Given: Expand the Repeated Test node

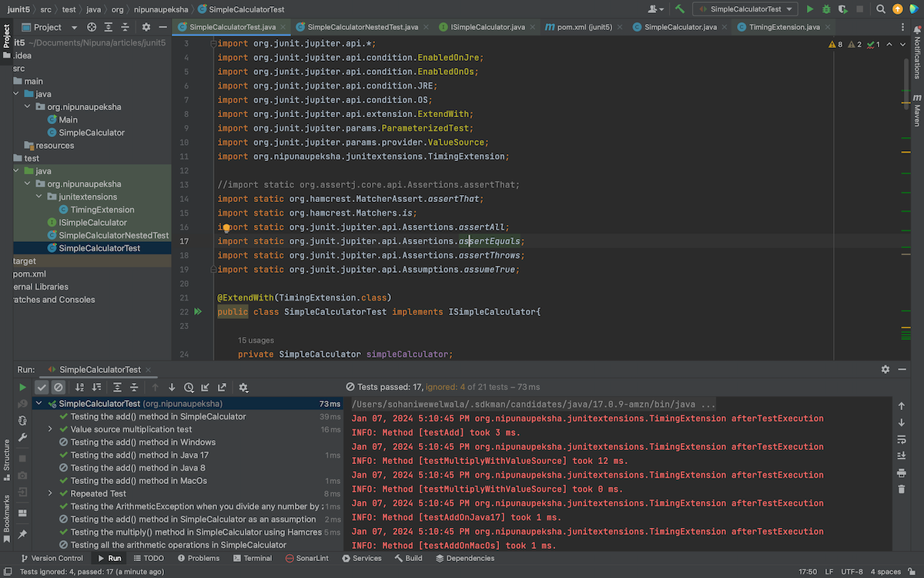Looking at the screenshot, I should (x=50, y=493).
